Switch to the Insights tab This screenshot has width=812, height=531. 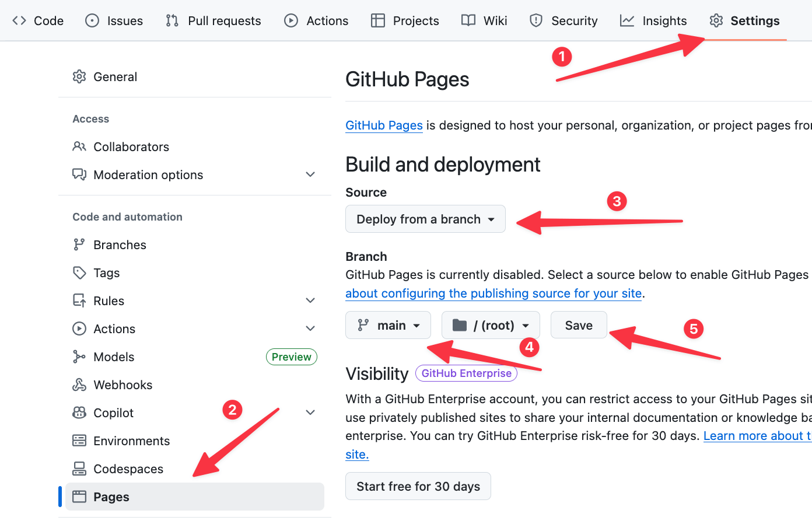[x=653, y=20]
